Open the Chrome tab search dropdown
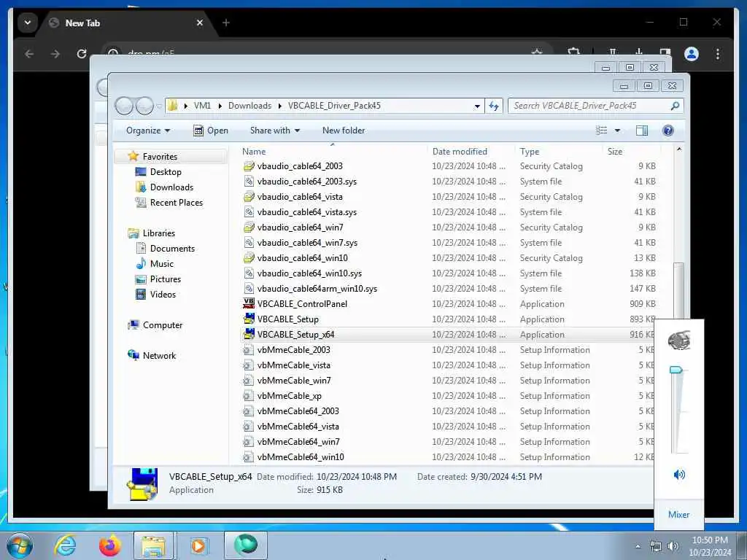The height and width of the screenshot is (560, 747). [28, 23]
